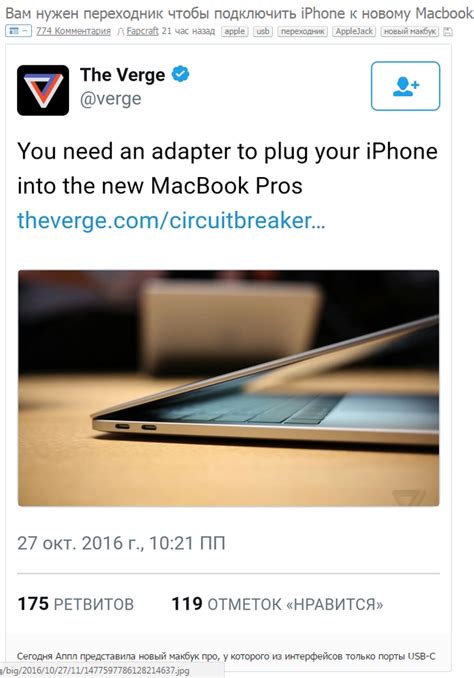Open Fapcraft author profile
This screenshot has width=474, height=678.
click(x=142, y=31)
